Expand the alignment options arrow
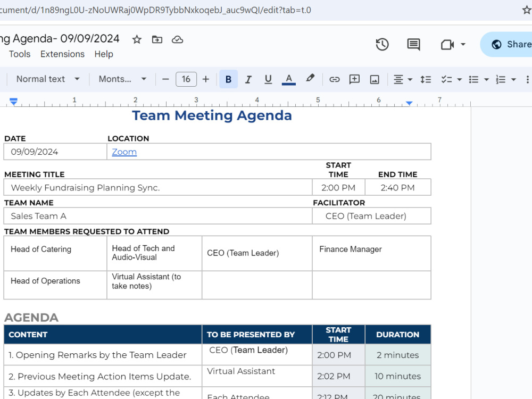Viewport: 532px width, 399px height. click(x=410, y=79)
